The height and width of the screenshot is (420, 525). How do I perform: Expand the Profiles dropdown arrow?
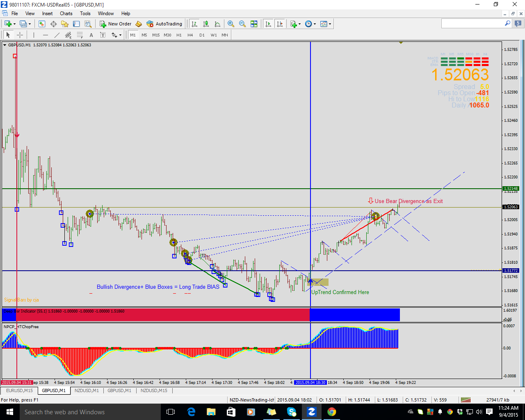[30, 24]
